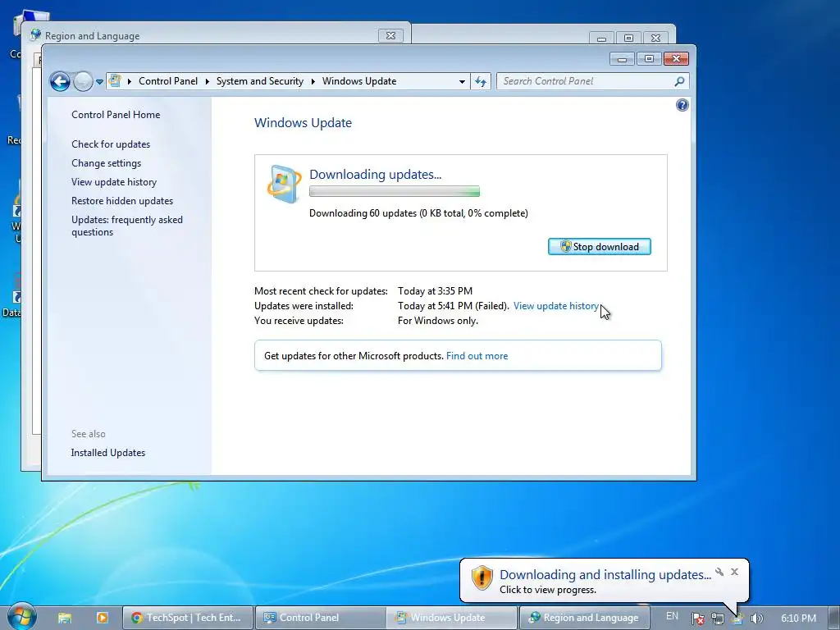
Task: Select the Control Panel breadcrumb
Action: (x=168, y=81)
